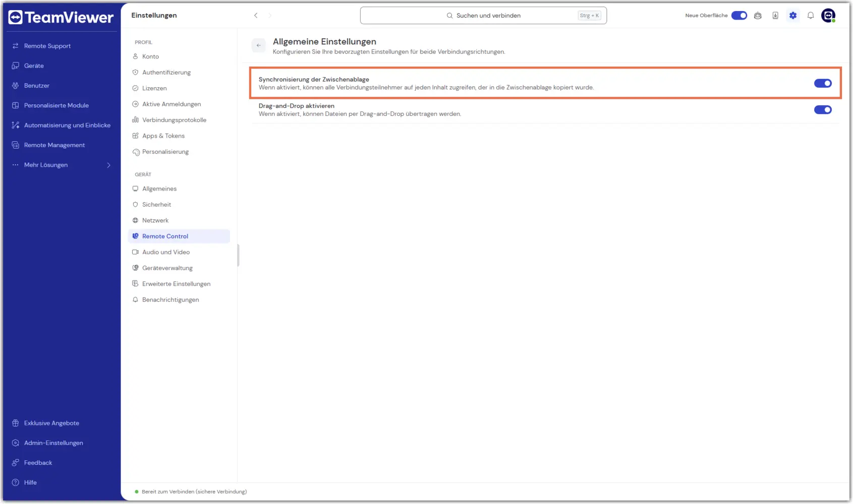The width and height of the screenshot is (853, 504).
Task: Click the AI assistant robot icon in top bar
Action: 758,16
